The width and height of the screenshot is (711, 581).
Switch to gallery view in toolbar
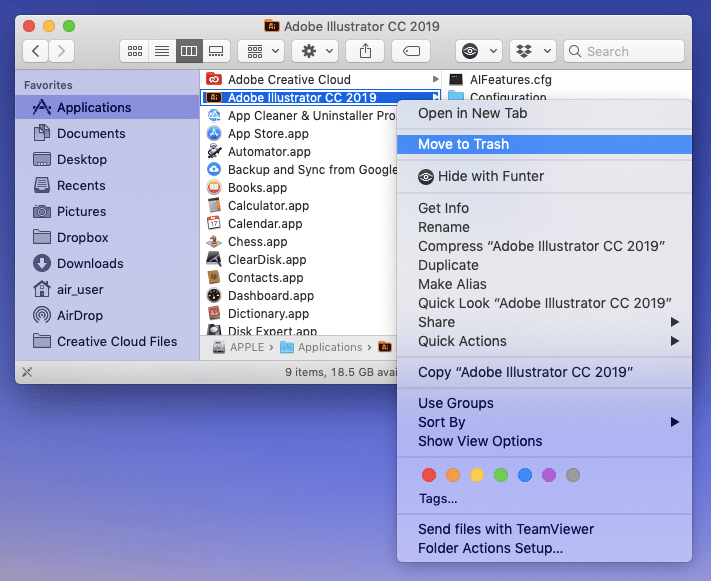pos(216,51)
